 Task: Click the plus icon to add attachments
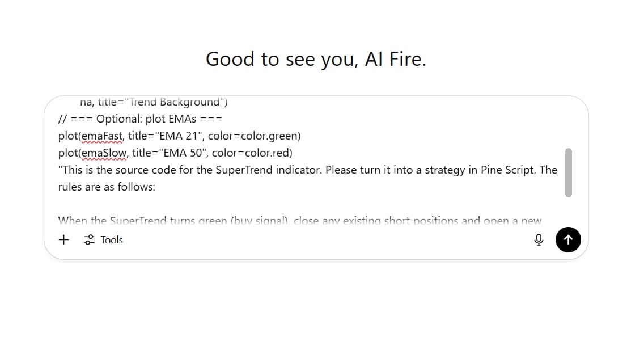click(x=64, y=239)
